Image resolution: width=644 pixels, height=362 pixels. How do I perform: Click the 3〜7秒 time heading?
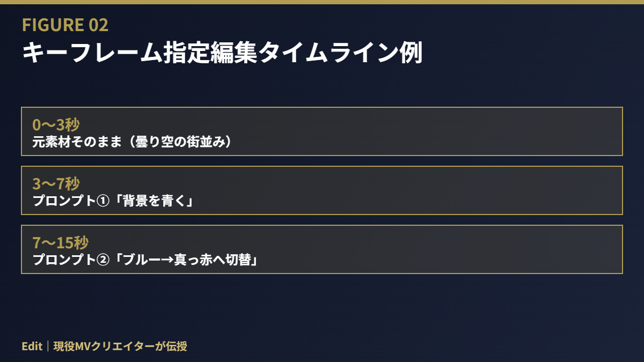pos(56,184)
